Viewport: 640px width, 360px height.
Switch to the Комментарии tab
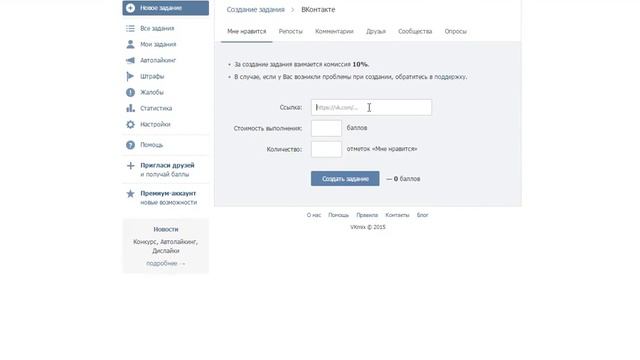coord(334,31)
